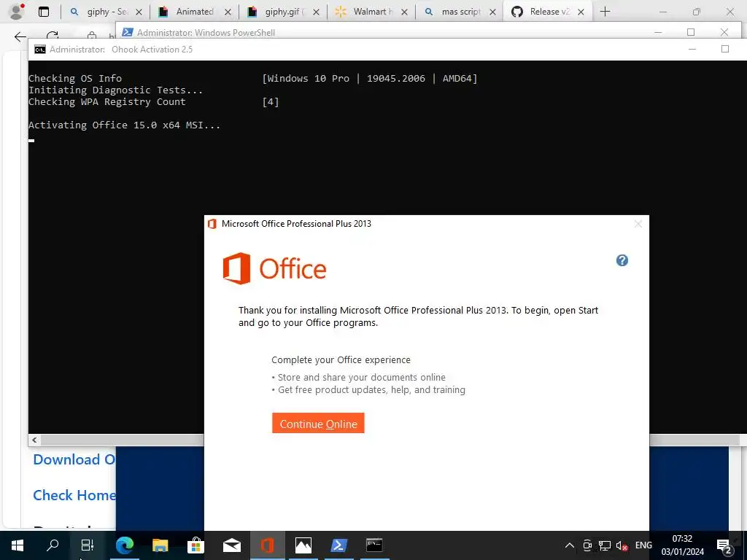Maximize the PowerShell window
747x560 pixels.
691,32
